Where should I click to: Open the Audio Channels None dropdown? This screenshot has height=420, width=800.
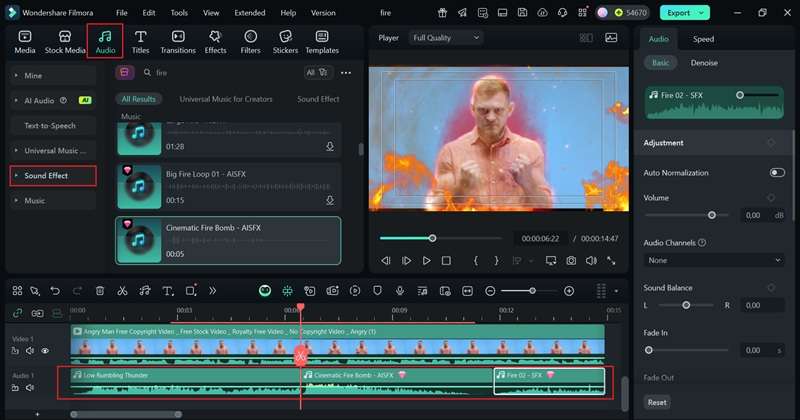coord(714,260)
